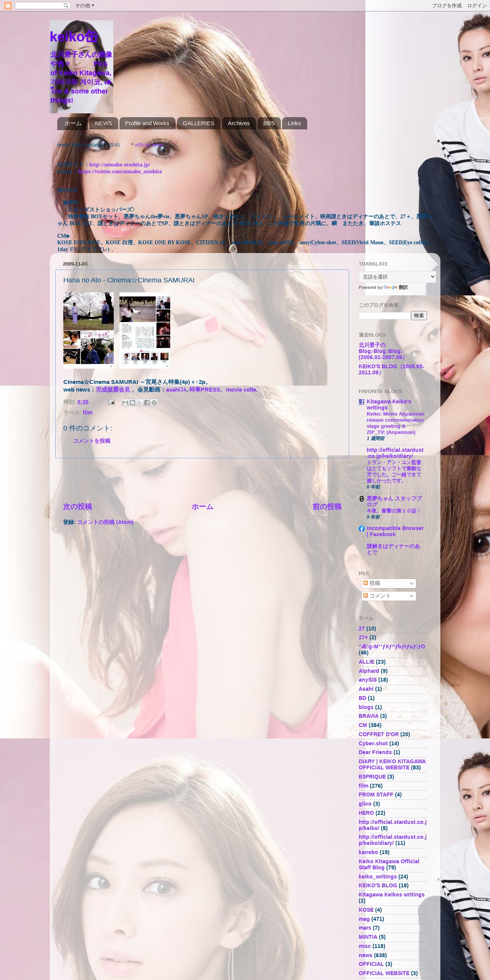Click the Blogger logo icon in navbar
The image size is (490, 980).
pyautogui.click(x=8, y=5)
